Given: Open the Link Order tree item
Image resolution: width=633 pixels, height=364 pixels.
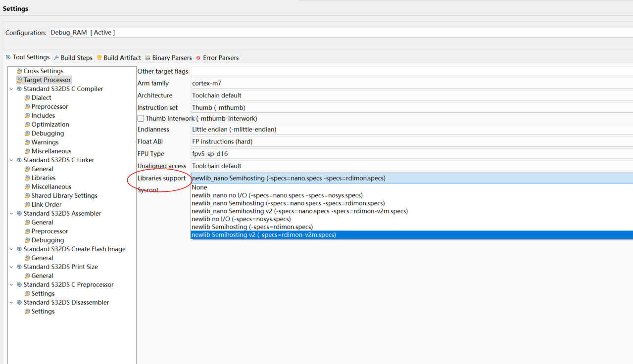Looking at the screenshot, I should pos(47,205).
